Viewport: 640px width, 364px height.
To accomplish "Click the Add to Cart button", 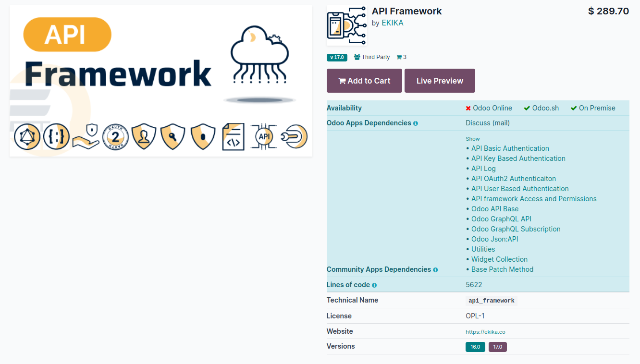I will (364, 81).
